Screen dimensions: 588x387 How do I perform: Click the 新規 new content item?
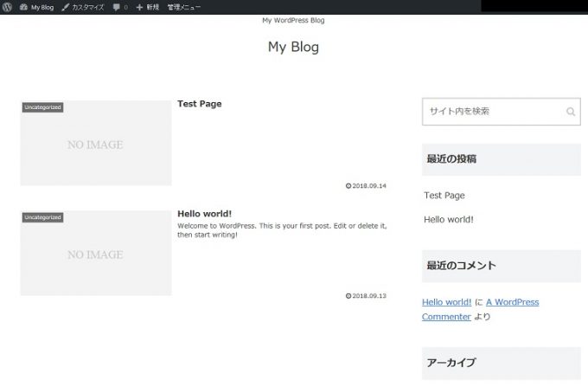147,7
